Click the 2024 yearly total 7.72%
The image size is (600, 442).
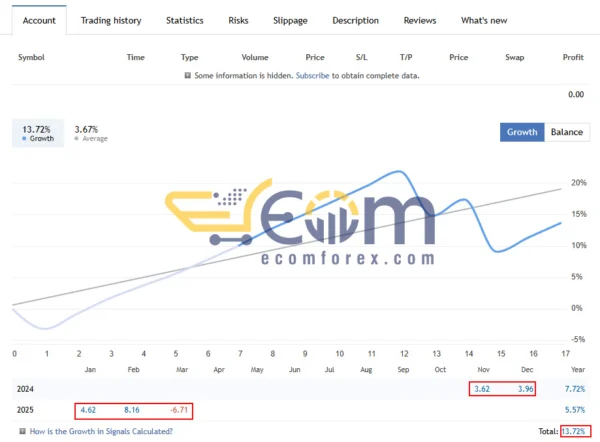click(575, 389)
